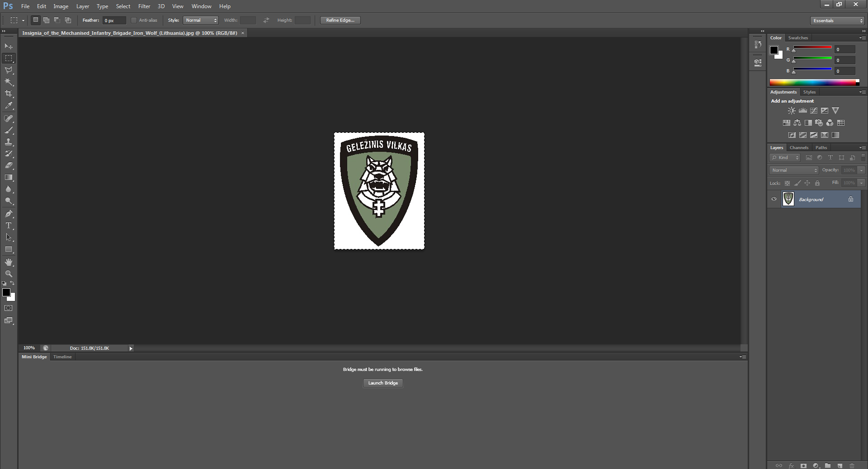The height and width of the screenshot is (469, 868).
Task: Toggle the filter for pixel layers
Action: [809, 158]
